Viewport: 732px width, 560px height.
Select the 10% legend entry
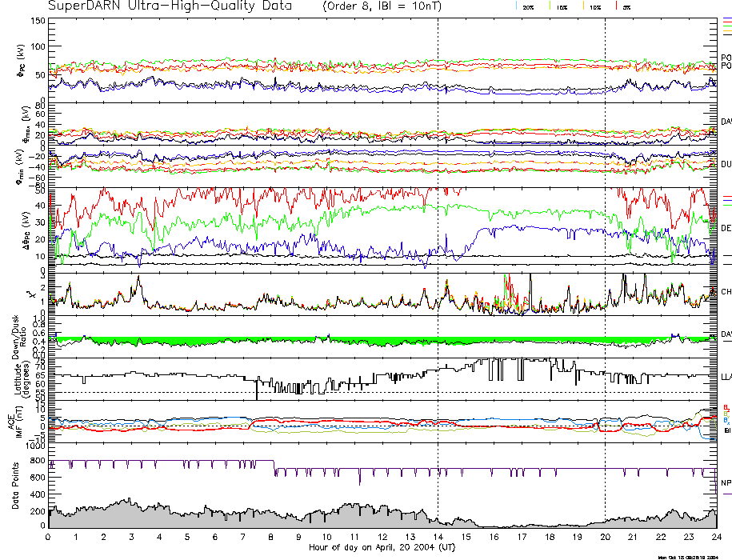pos(594,7)
